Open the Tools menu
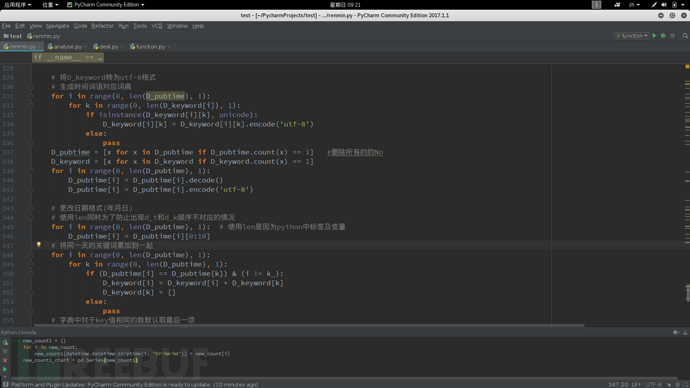The height and width of the screenshot is (388, 690). pos(140,26)
